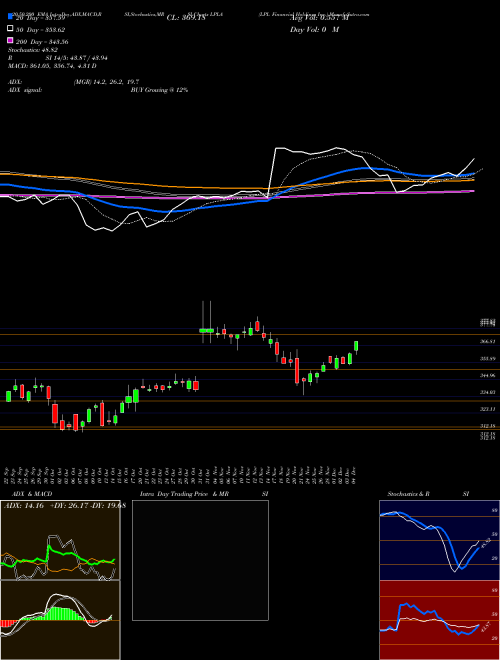Click the last green candlestick on the chart
This screenshot has height=660, width=500.
pyautogui.click(x=356, y=346)
